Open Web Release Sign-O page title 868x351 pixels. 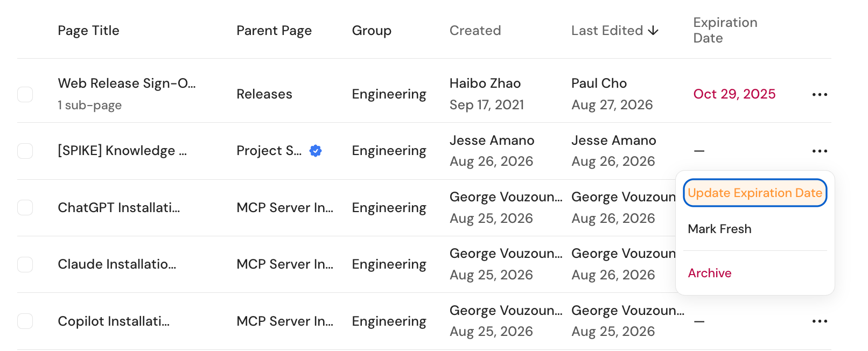[127, 83]
